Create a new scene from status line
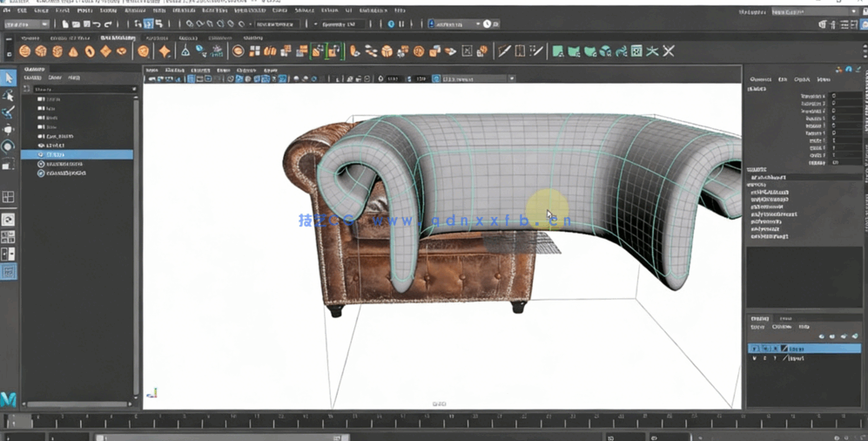868x441 pixels. click(65, 24)
